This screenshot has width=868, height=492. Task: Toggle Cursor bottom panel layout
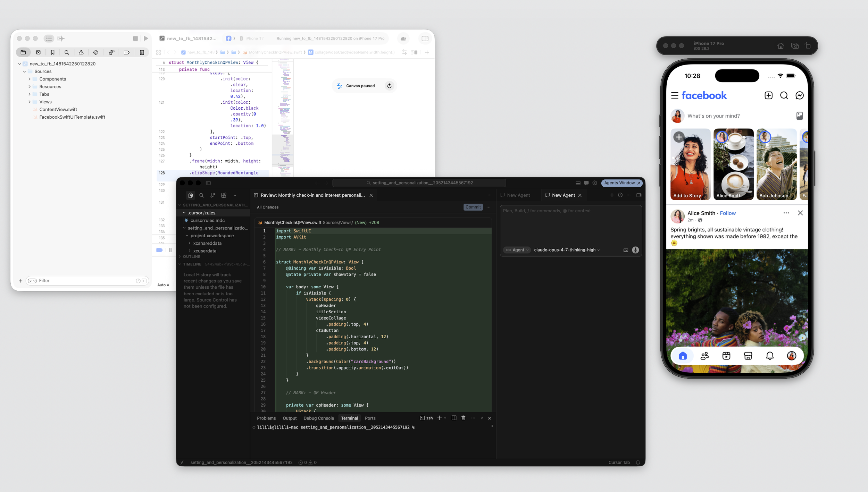pyautogui.click(x=578, y=183)
